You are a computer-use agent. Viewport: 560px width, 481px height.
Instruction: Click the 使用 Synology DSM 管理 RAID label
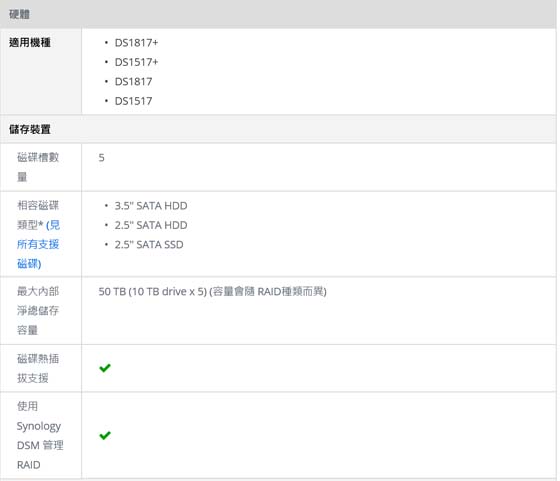click(40, 436)
